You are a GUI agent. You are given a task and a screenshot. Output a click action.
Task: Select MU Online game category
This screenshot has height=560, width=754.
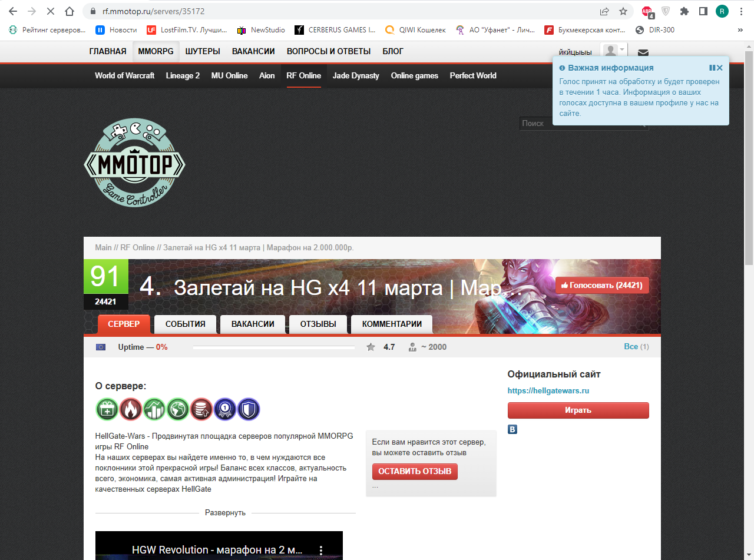229,75
